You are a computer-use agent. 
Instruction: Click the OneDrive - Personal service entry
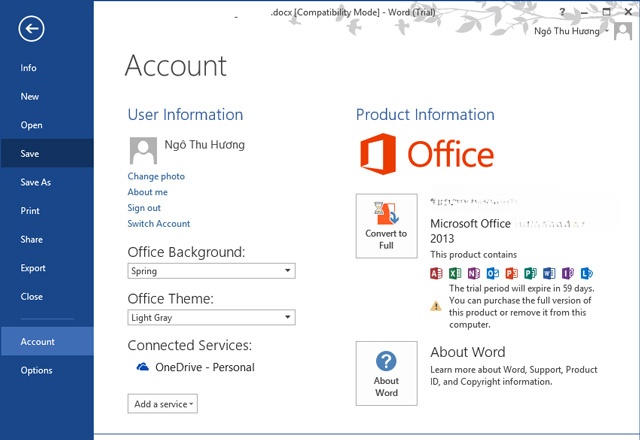point(195,367)
